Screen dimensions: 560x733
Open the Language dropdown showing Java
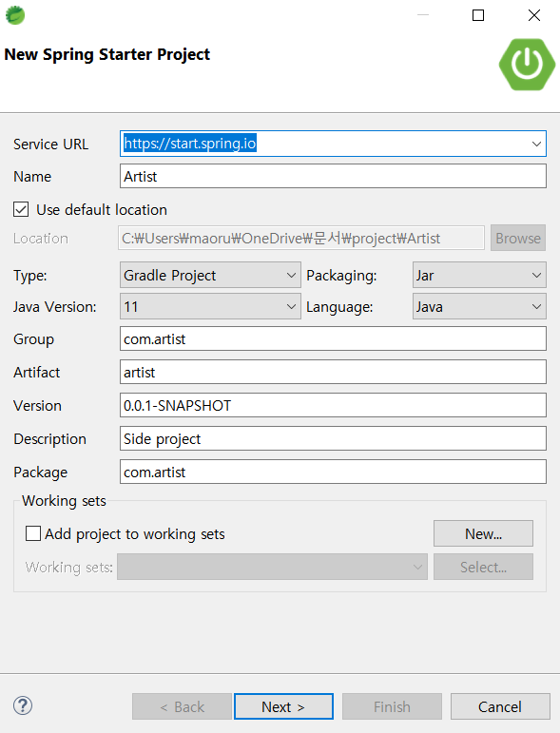click(479, 306)
